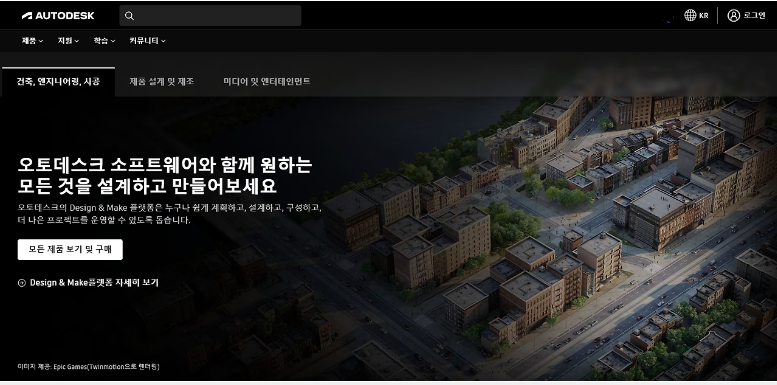This screenshot has height=385, width=777.
Task: Expand the 지원 dropdown menu
Action: click(x=68, y=41)
